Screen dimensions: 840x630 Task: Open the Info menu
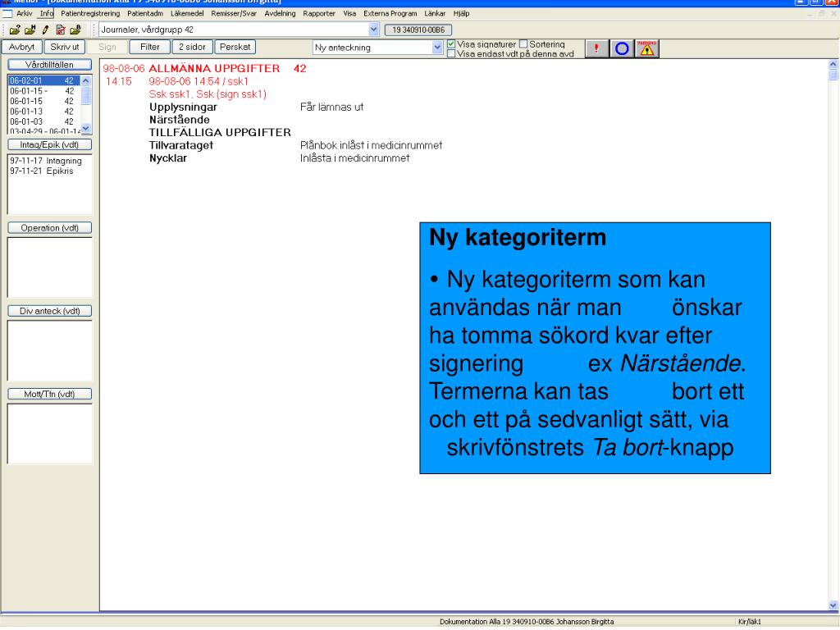click(47, 13)
